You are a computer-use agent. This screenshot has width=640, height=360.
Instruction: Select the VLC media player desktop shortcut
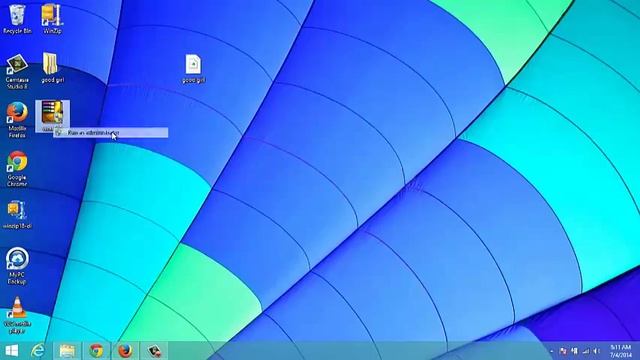17,315
